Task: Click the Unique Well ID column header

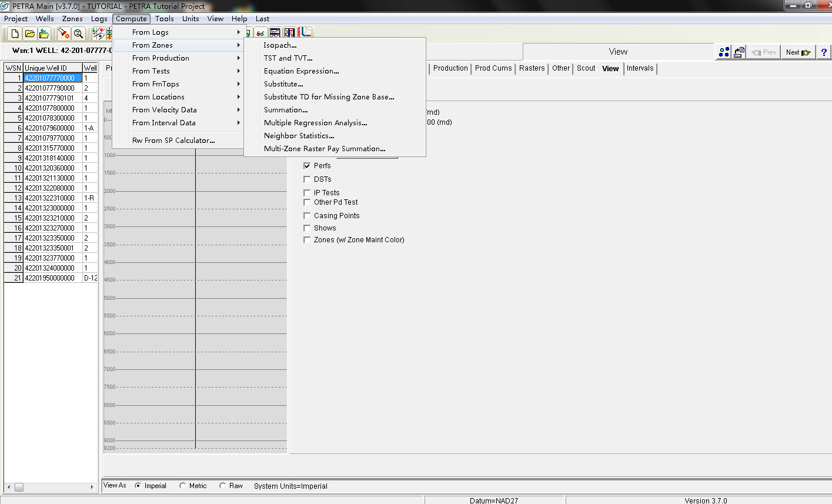Action: (53, 68)
